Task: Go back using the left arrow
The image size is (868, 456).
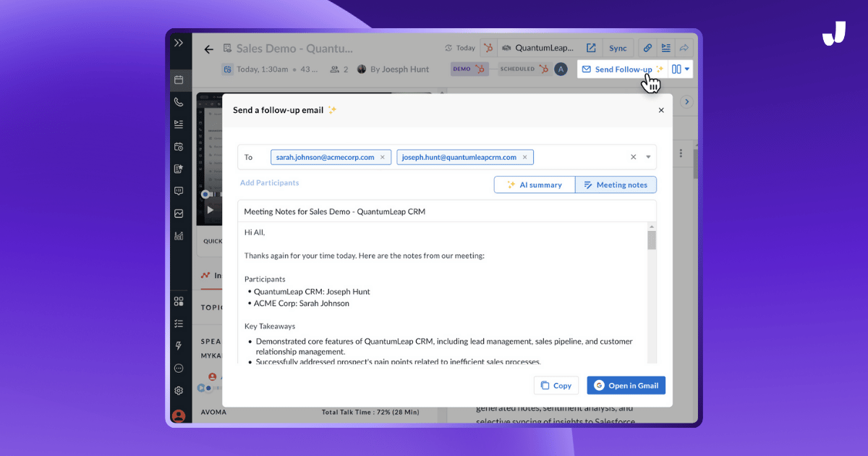Action: [209, 49]
